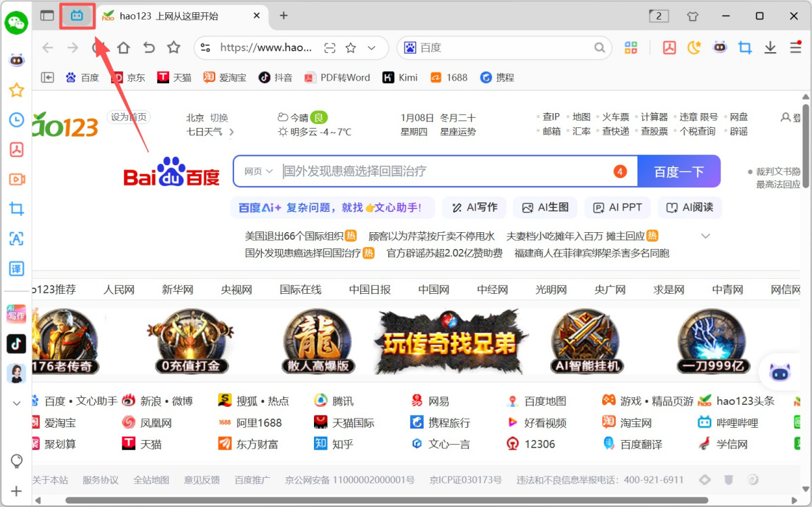
Task: Open the screenshot crop tool in toolbar
Action: click(x=744, y=47)
